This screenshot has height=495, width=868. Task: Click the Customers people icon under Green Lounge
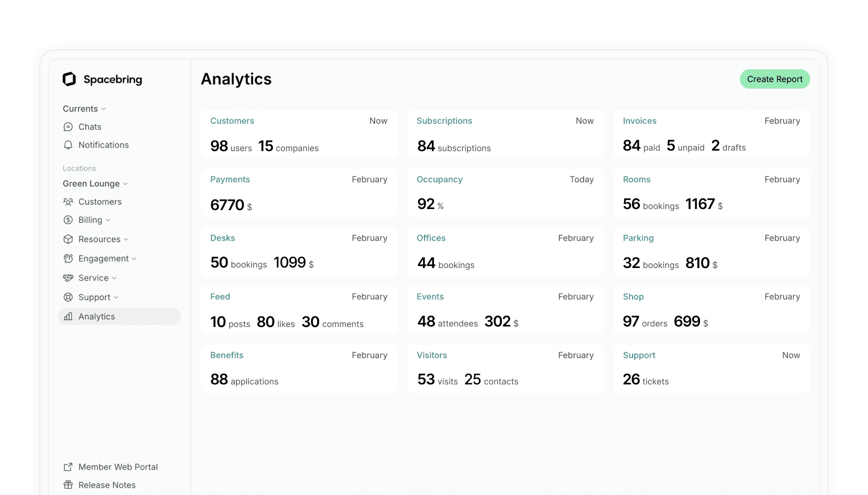(68, 202)
